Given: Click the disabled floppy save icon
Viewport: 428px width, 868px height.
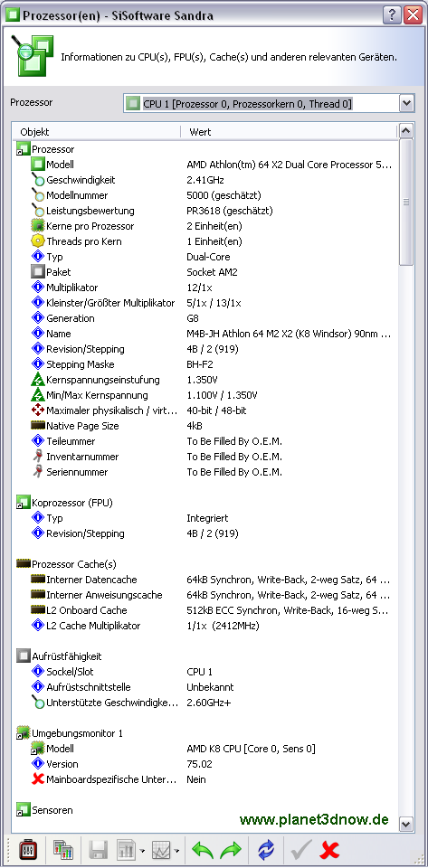Looking at the screenshot, I should coord(98,849).
